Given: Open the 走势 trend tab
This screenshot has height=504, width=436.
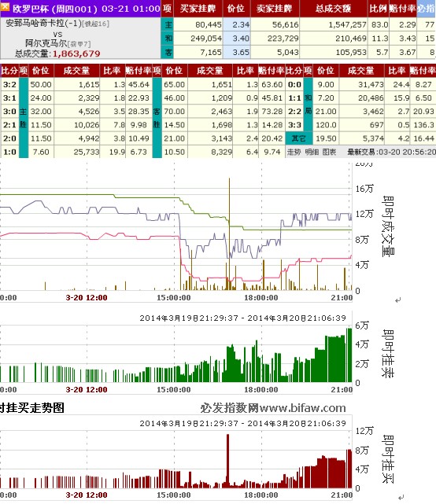Looking at the screenshot, I should click(293, 152).
